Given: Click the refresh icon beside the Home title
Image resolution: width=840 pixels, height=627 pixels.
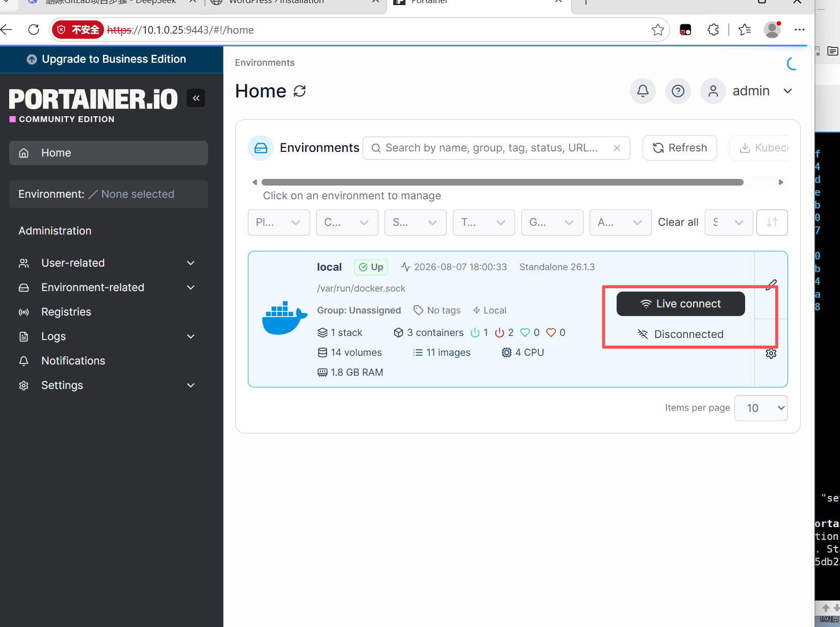Looking at the screenshot, I should click(x=300, y=91).
